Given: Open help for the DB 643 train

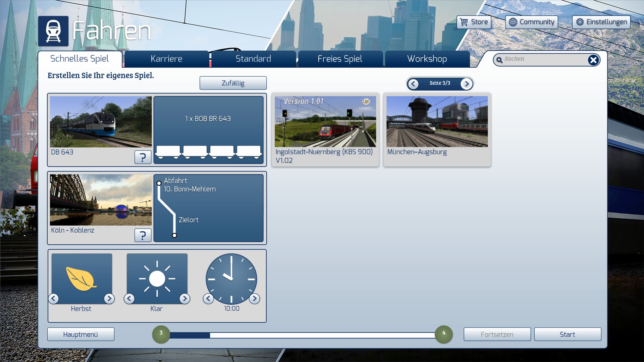Looking at the screenshot, I should tap(143, 157).
